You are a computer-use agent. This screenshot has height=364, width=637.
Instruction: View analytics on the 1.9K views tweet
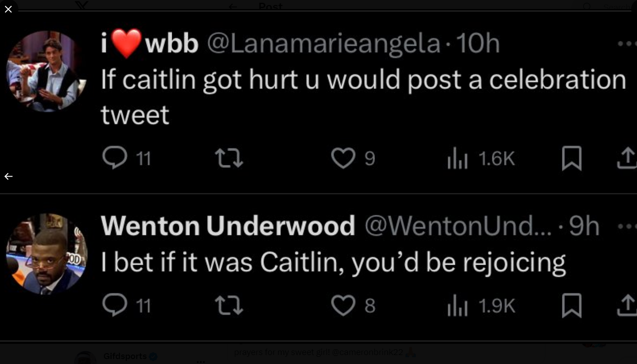click(458, 306)
